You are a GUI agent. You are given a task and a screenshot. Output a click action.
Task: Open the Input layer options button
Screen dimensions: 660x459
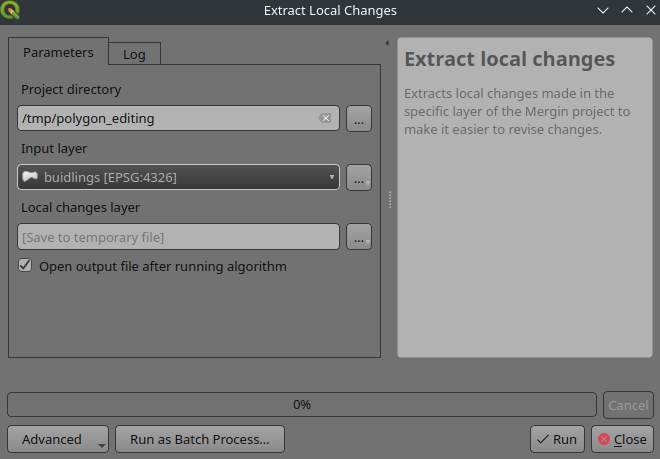coord(359,178)
